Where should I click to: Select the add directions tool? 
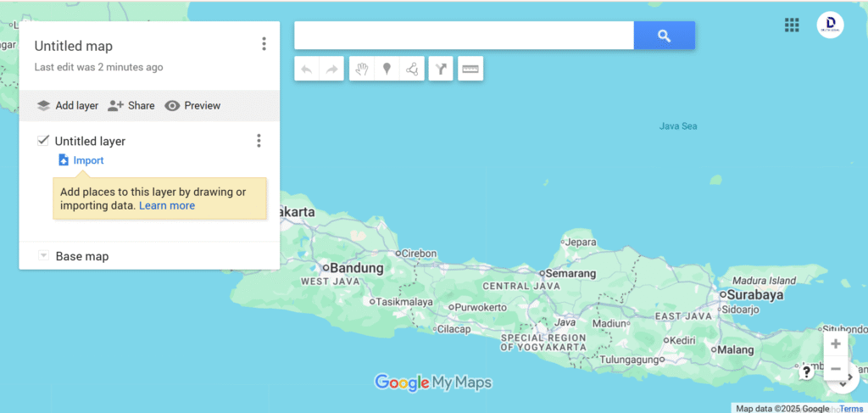point(441,70)
